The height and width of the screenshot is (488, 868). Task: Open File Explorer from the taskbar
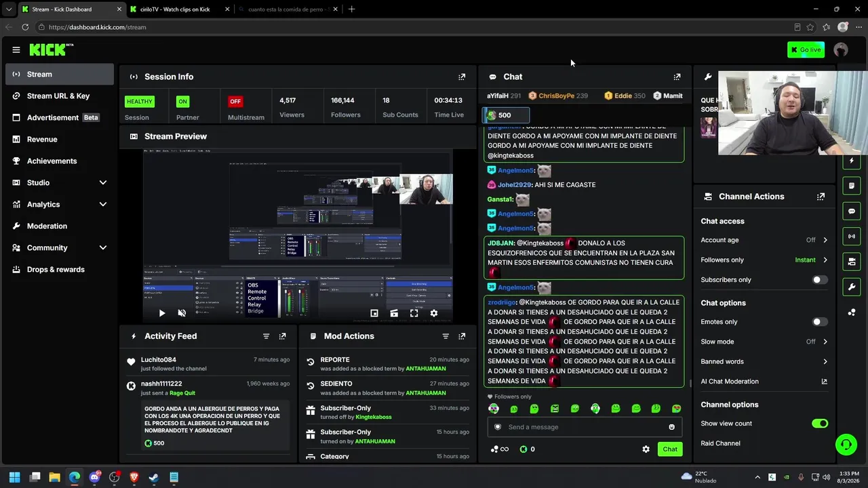[55, 477]
